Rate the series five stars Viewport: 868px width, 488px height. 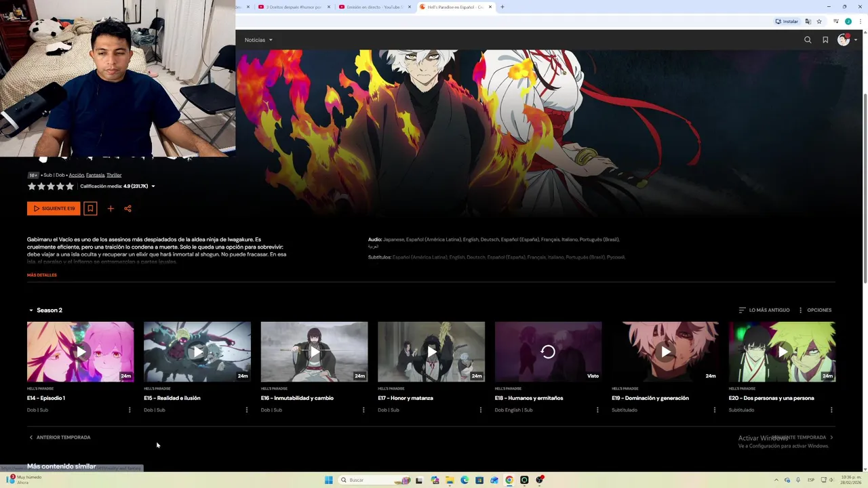(70, 186)
